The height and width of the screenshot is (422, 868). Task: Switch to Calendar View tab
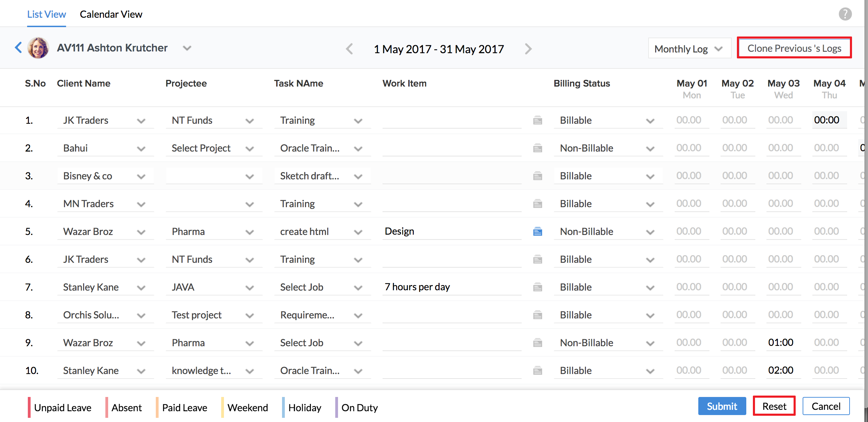[x=111, y=14]
